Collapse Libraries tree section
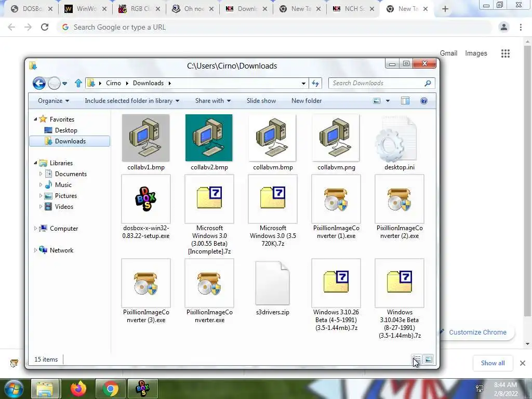 pyautogui.click(x=35, y=163)
